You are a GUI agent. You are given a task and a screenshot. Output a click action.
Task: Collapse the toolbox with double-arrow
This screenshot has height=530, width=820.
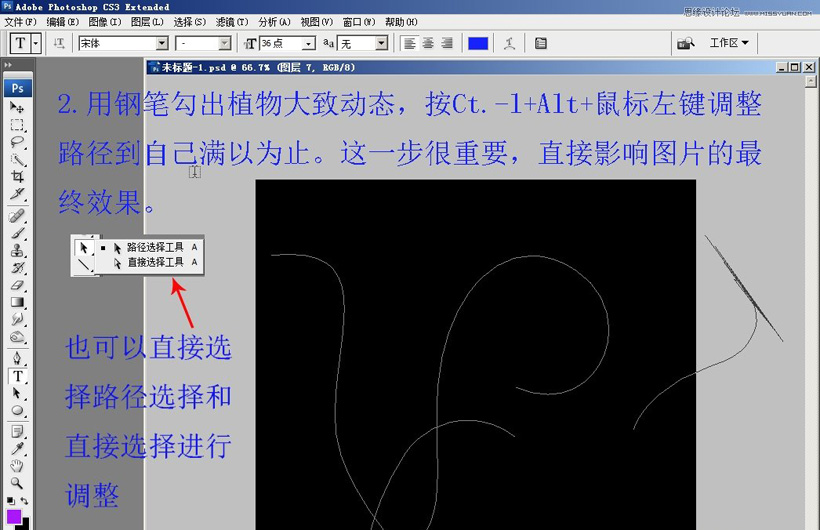(7, 65)
